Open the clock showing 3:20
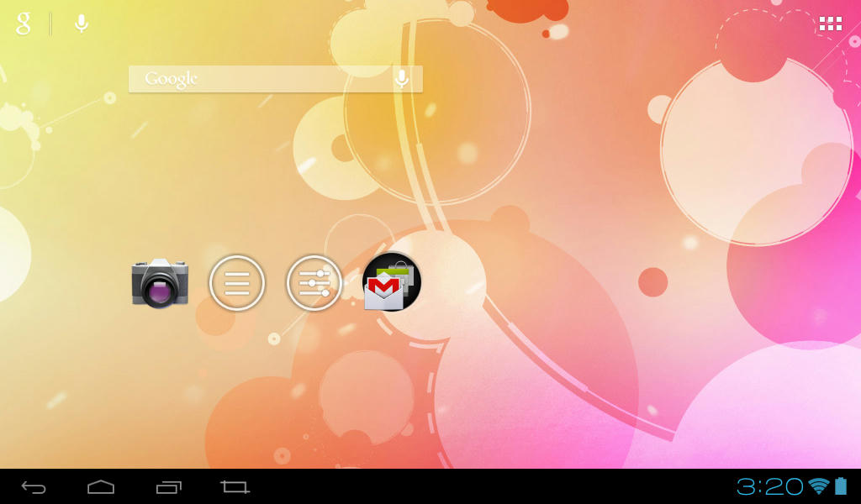861x504 pixels. click(770, 486)
